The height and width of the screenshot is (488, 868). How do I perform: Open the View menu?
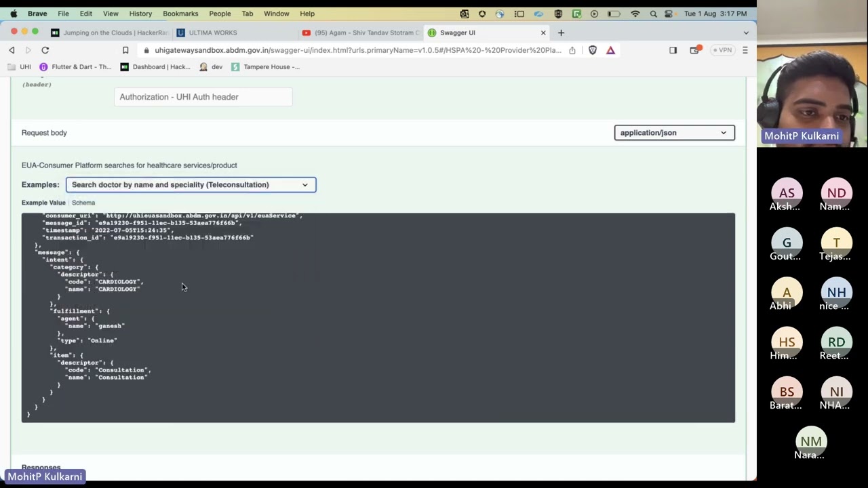click(111, 14)
